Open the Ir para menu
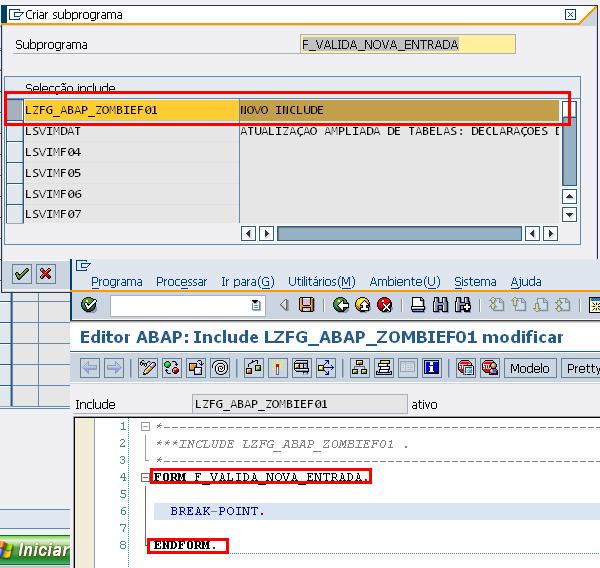The image size is (600, 568). tap(247, 282)
